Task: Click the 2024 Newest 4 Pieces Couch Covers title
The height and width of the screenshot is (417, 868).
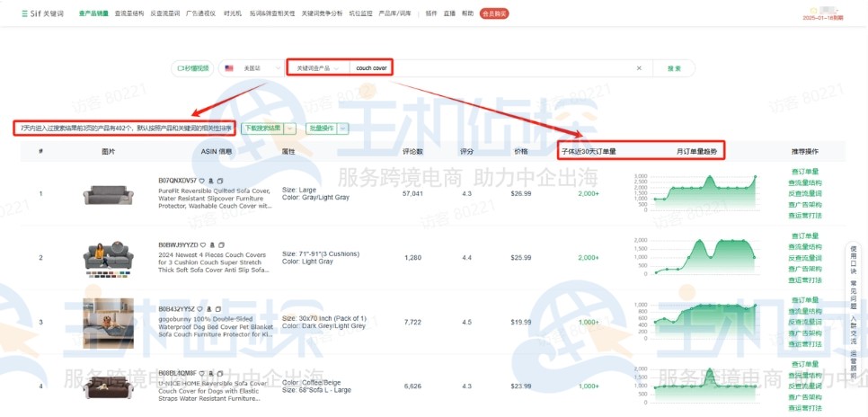Action: click(213, 262)
